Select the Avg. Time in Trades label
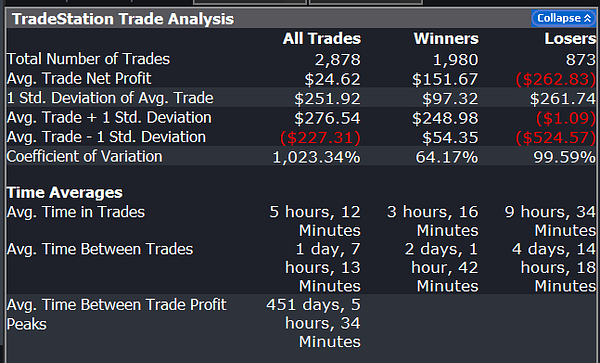The width and height of the screenshot is (600, 363). tap(76, 212)
